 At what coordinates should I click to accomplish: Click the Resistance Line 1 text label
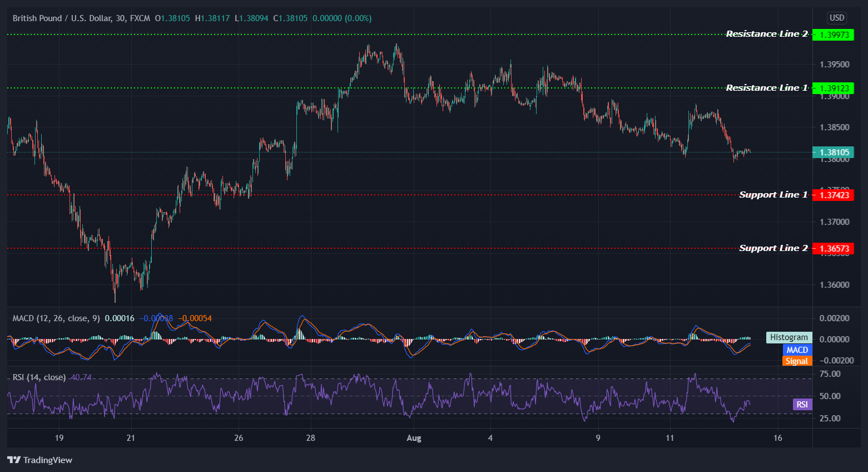tap(766, 87)
